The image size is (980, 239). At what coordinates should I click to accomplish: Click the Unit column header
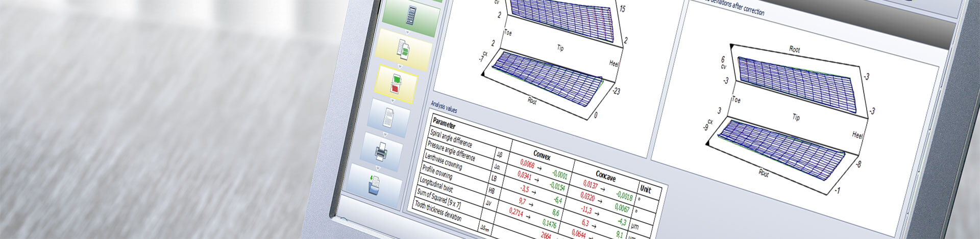[646, 189]
